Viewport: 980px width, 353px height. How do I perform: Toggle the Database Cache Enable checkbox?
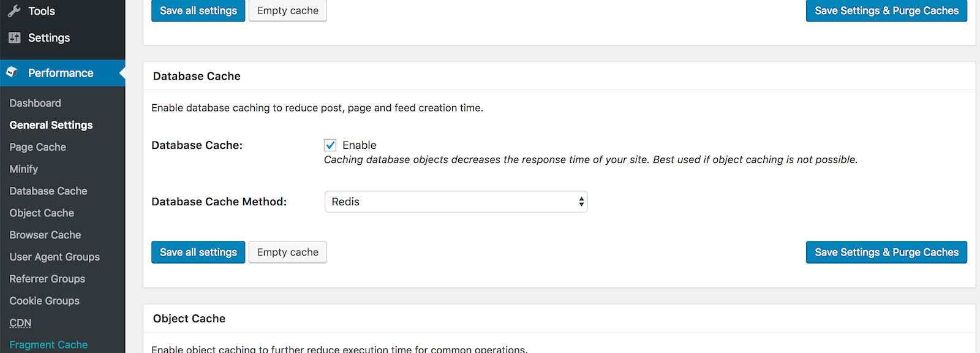click(x=330, y=145)
